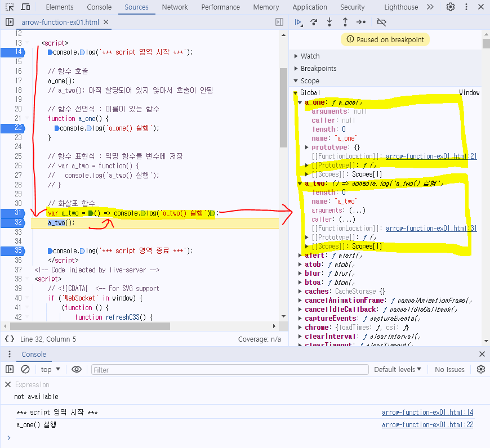Click the source editor vertical scrollbar

(283, 107)
